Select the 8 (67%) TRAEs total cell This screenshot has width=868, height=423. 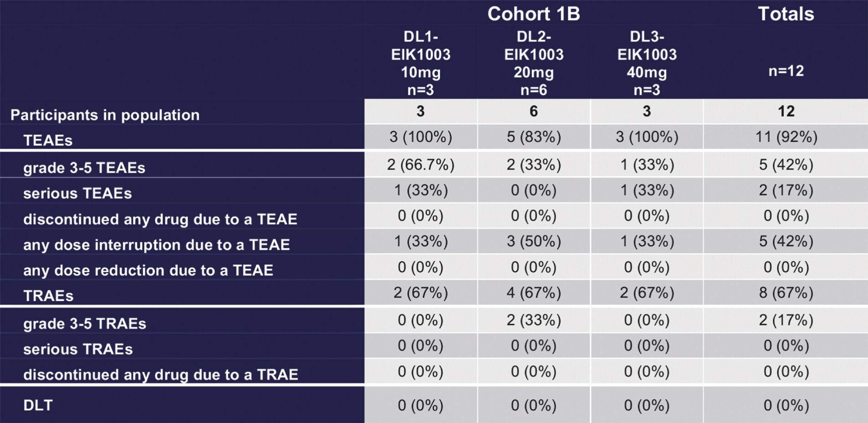coord(786,292)
